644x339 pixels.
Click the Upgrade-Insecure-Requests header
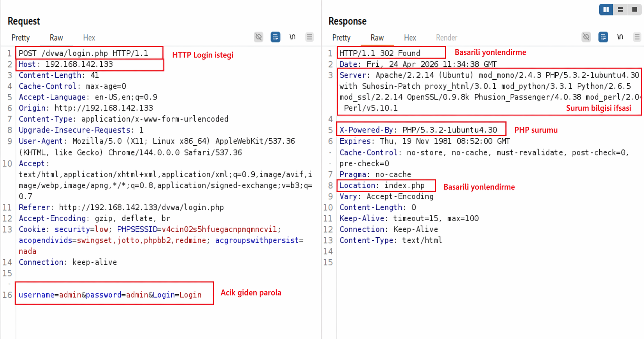pos(81,130)
